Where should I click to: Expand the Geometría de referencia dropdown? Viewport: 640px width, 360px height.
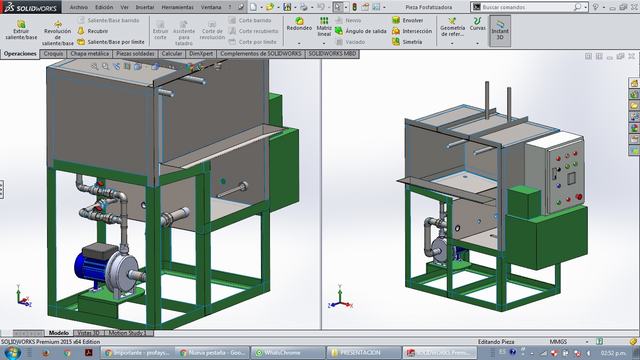coord(452,43)
